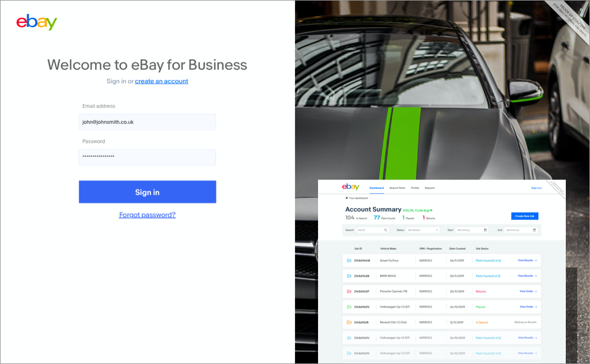Click the 1 Returns count in the summary
The height and width of the screenshot is (364, 590).
click(x=429, y=218)
